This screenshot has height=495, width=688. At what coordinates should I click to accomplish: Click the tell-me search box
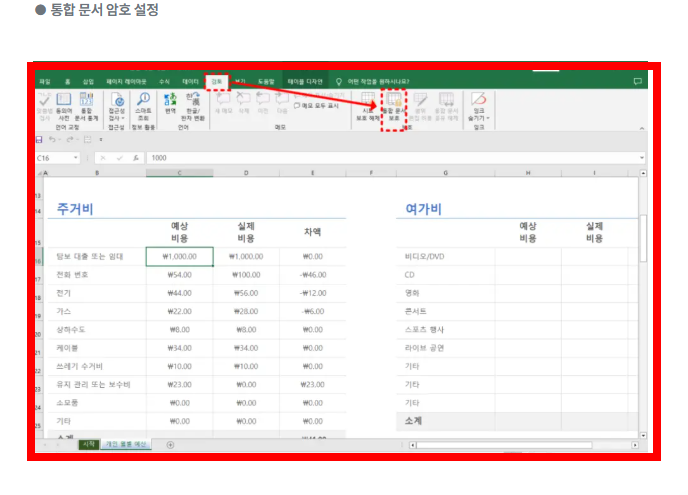(x=378, y=82)
